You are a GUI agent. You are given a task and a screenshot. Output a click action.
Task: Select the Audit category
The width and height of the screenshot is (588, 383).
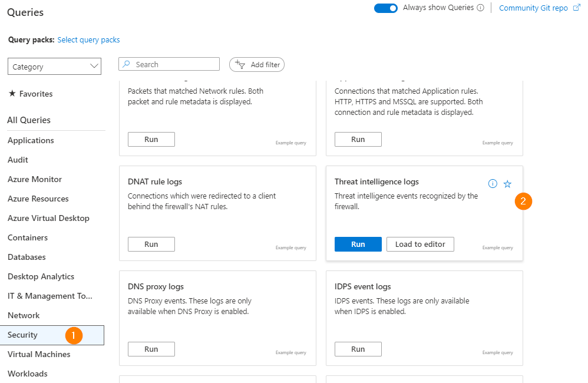click(18, 160)
